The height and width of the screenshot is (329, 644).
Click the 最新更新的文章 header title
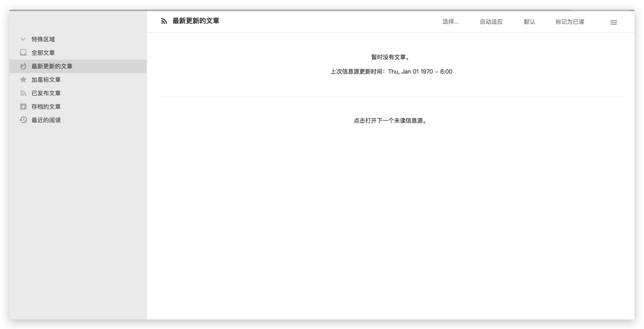pos(196,21)
